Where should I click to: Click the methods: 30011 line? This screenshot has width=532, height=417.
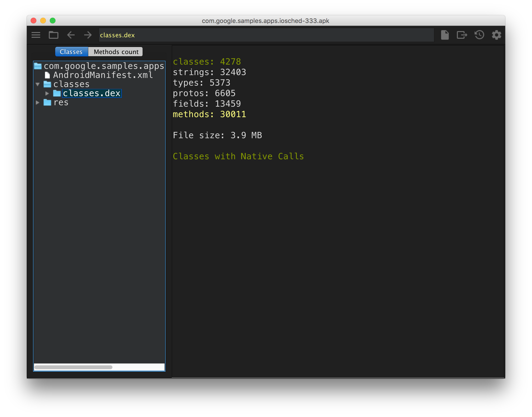pos(209,114)
